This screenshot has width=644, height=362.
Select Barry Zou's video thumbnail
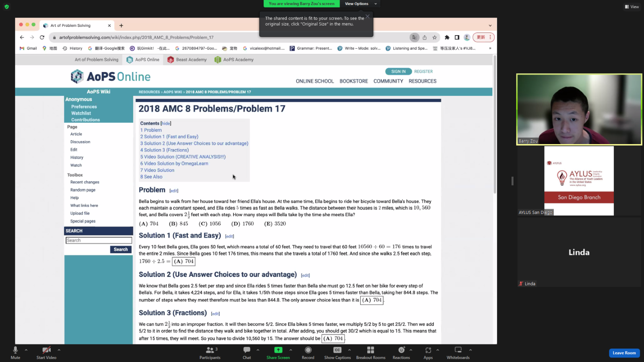tap(579, 109)
